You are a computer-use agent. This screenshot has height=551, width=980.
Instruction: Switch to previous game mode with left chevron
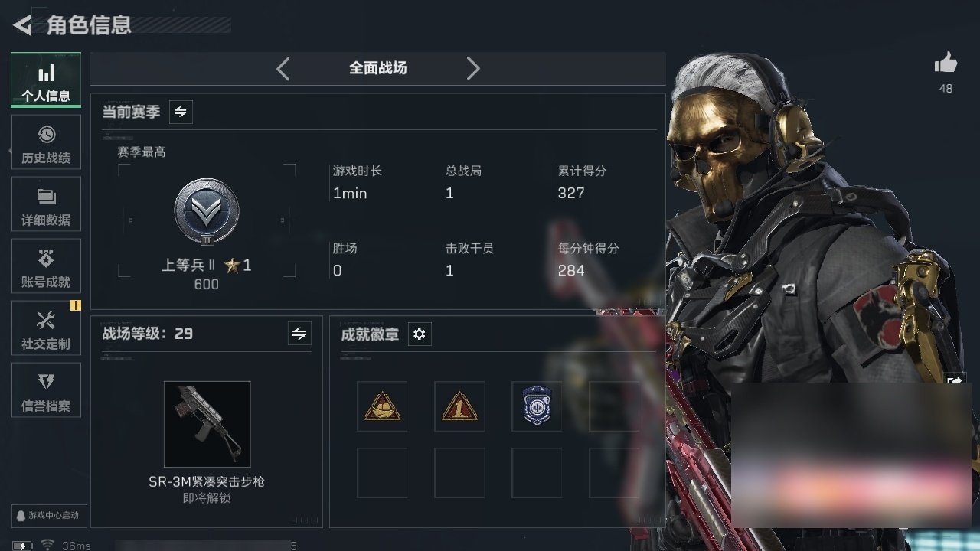tap(283, 69)
